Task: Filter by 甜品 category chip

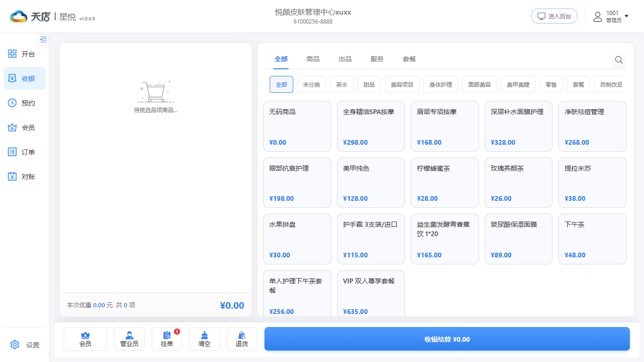Action: point(369,84)
